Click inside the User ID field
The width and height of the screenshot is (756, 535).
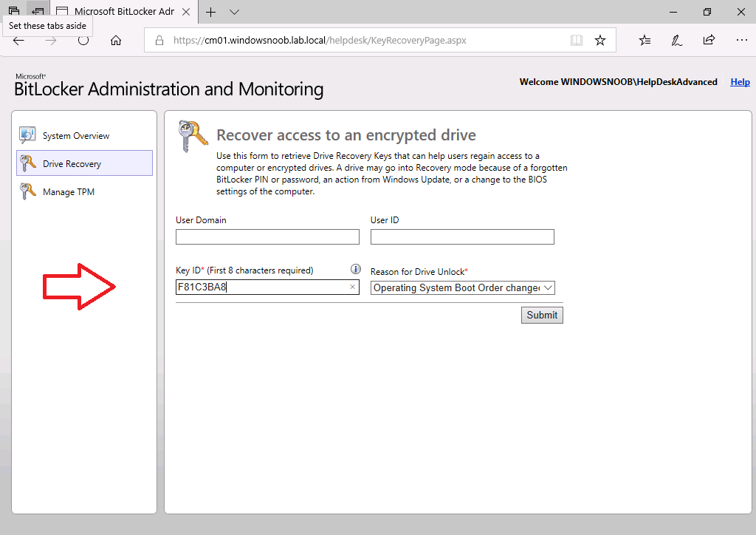pos(462,237)
